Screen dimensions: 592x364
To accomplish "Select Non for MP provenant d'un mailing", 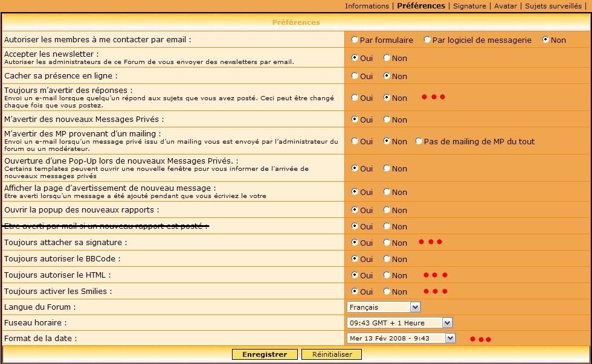I will [x=387, y=141].
